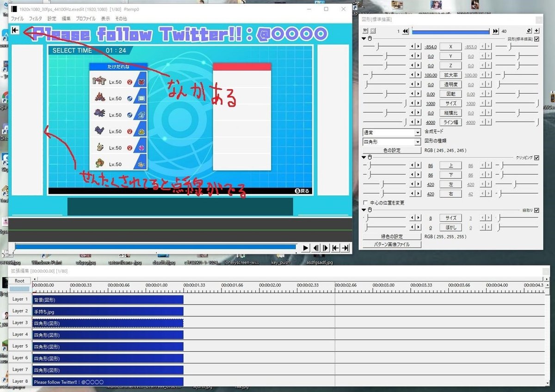
Task: Click the 回転 parameter button
Action: (x=451, y=94)
